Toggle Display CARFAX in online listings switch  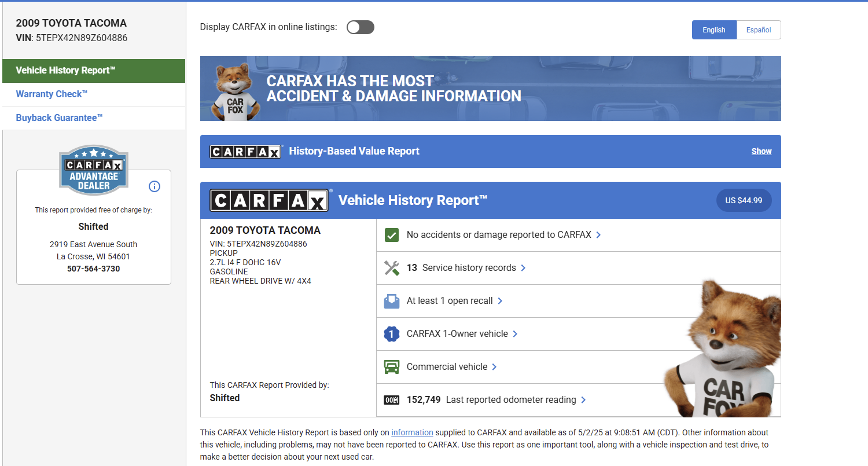(x=361, y=27)
